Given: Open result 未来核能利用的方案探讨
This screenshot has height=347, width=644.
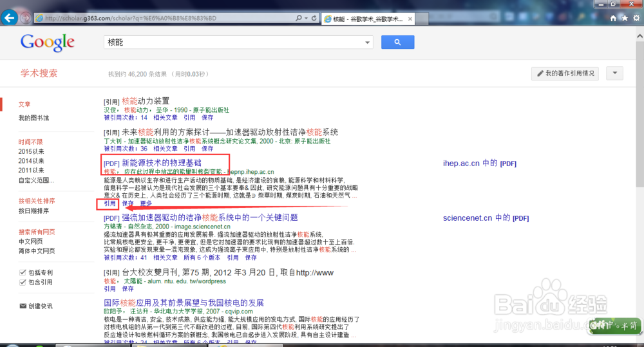Looking at the screenshot, I should tap(230, 132).
